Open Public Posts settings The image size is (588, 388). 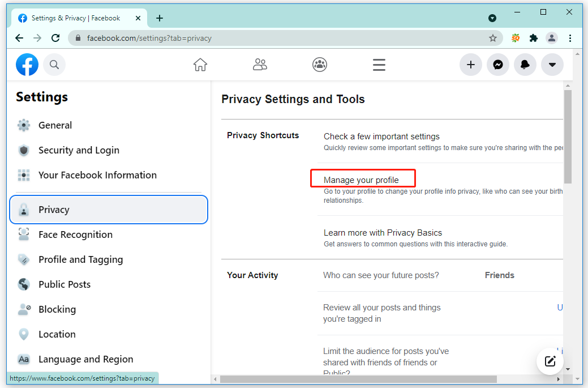(x=109, y=284)
